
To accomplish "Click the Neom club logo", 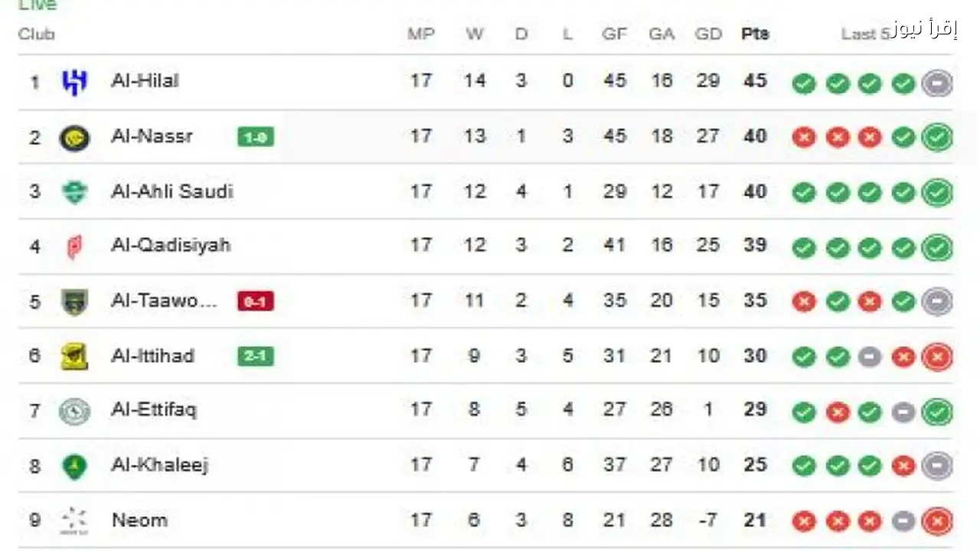I will click(74, 521).
